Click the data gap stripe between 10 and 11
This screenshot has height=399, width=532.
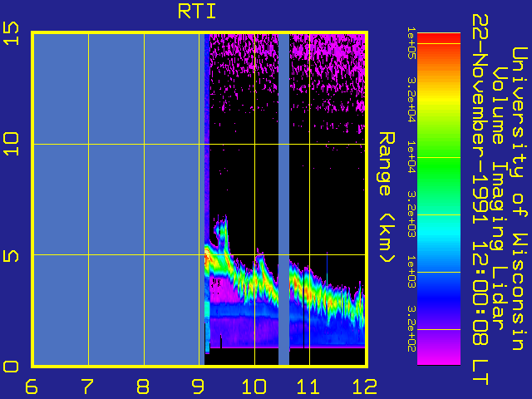283,199
